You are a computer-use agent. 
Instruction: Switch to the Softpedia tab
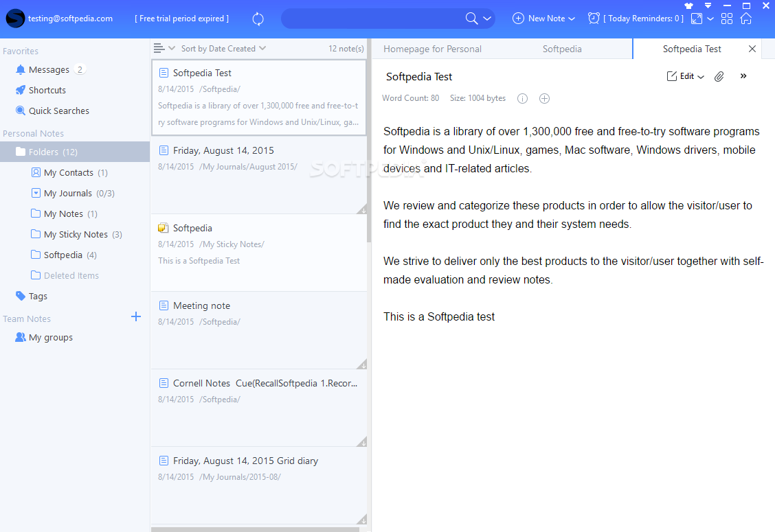[562, 49]
